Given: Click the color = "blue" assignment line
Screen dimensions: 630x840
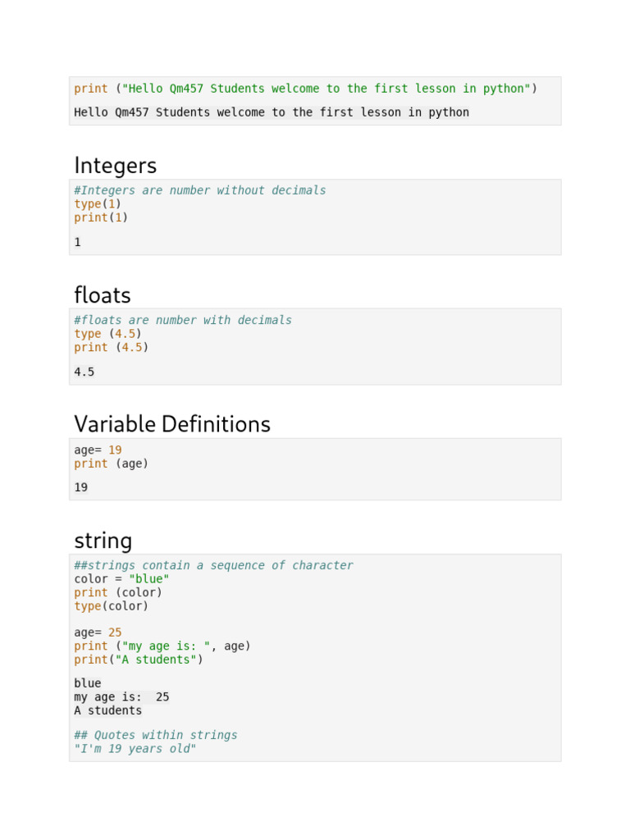Looking at the screenshot, I should tap(121, 579).
